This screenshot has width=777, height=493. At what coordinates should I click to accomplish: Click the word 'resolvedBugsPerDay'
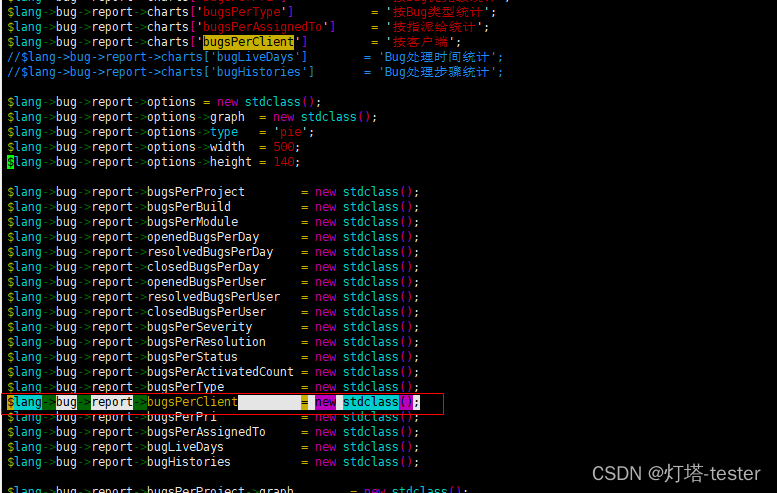210,252
